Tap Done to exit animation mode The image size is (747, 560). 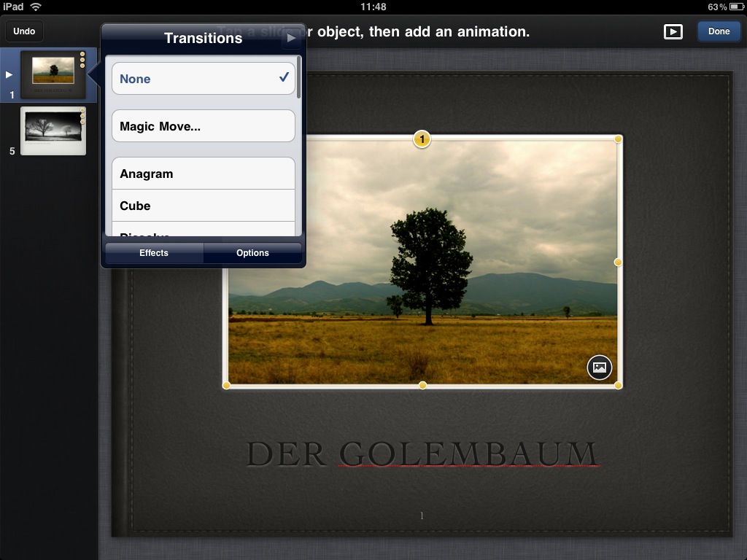(719, 31)
